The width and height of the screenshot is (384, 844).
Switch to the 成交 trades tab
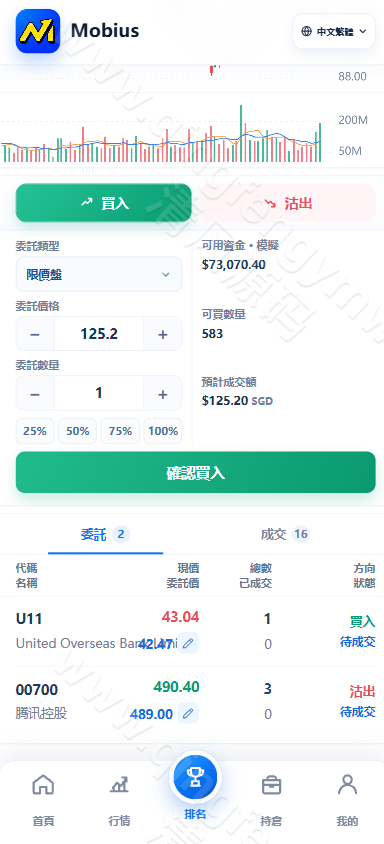click(x=285, y=534)
